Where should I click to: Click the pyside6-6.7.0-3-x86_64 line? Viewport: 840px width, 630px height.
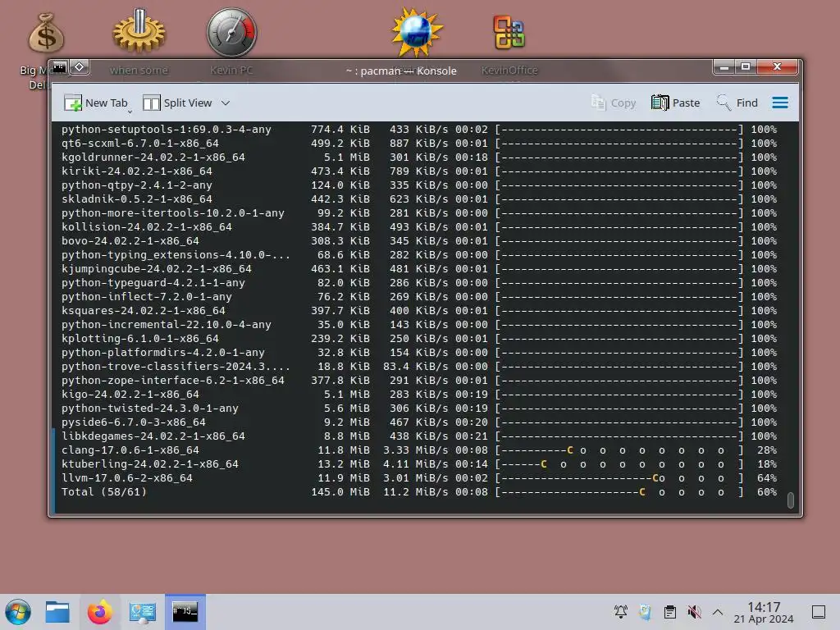click(x=419, y=422)
